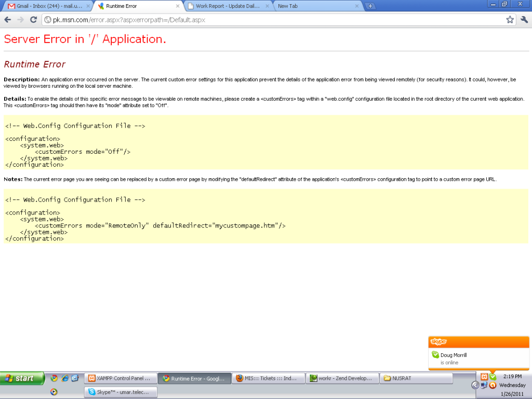Open the XAMPP icon in system tray

click(485, 376)
